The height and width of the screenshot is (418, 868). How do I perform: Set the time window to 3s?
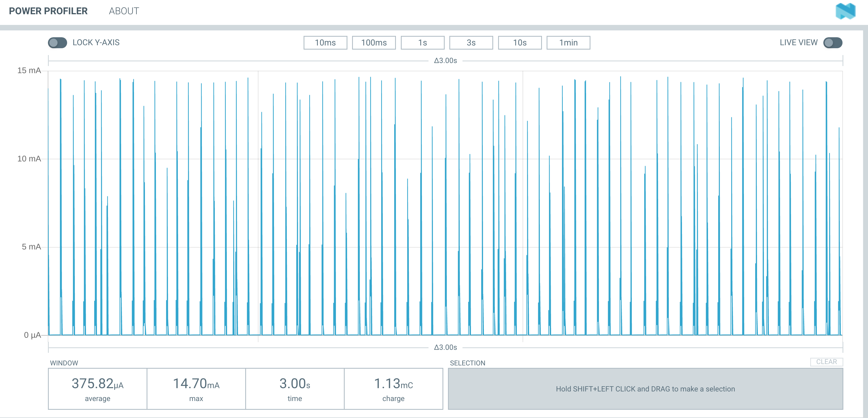pyautogui.click(x=471, y=43)
